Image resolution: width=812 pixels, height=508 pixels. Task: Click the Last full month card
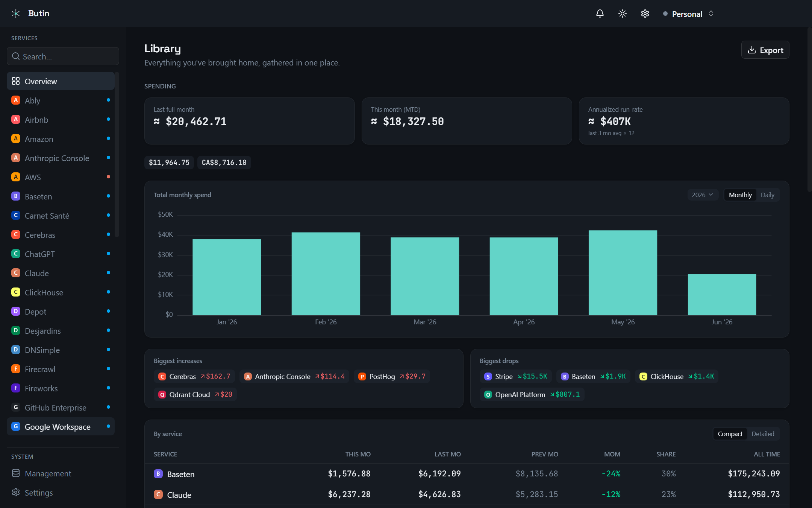250,121
